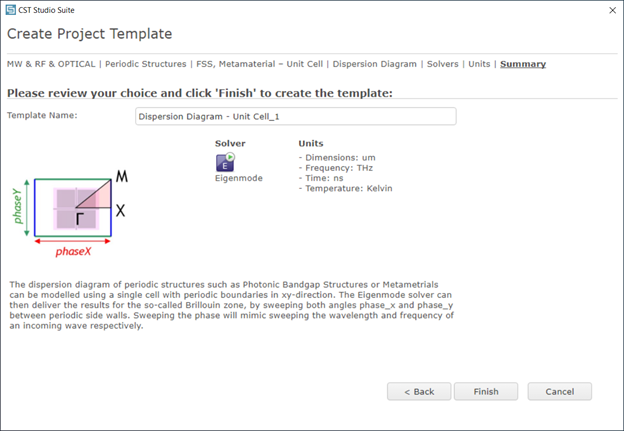Click Finish to create the template
The width and height of the screenshot is (624, 431).
coord(486,392)
